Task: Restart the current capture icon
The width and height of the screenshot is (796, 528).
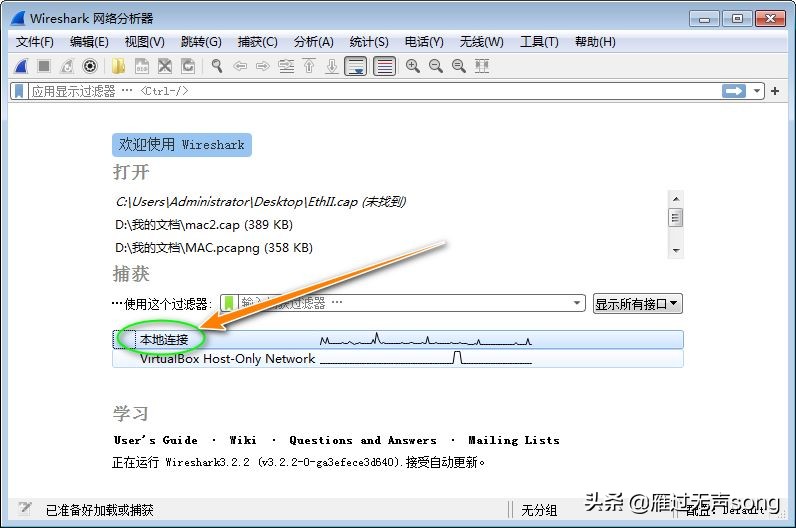Action: tap(67, 66)
